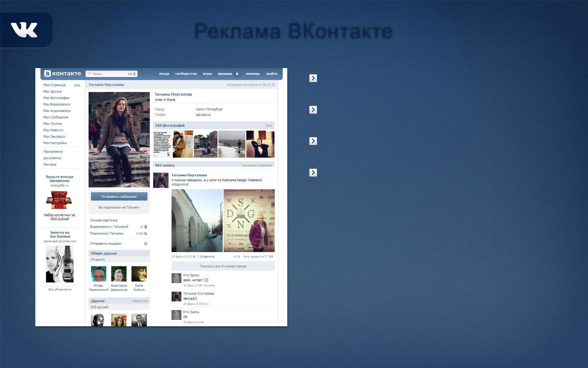Image resolution: width=588 pixels, height=368 pixels.
Task: Click Отправить подарок link
Action: tap(106, 243)
